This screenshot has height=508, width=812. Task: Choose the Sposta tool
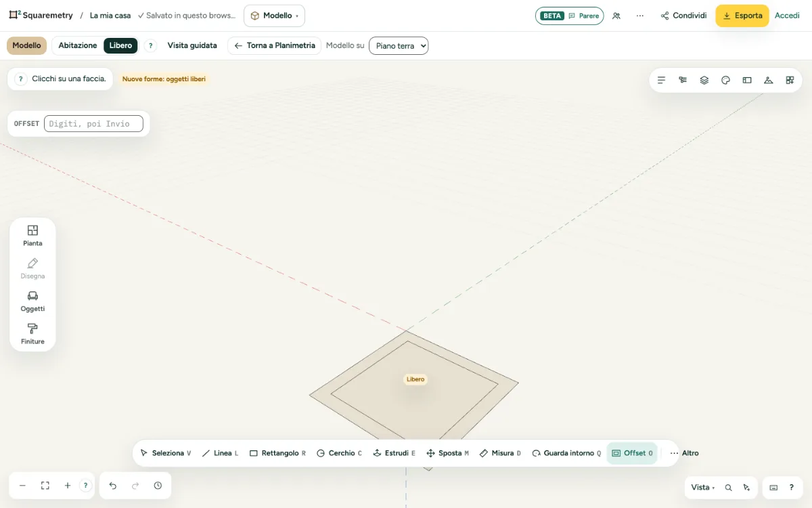pyautogui.click(x=448, y=453)
